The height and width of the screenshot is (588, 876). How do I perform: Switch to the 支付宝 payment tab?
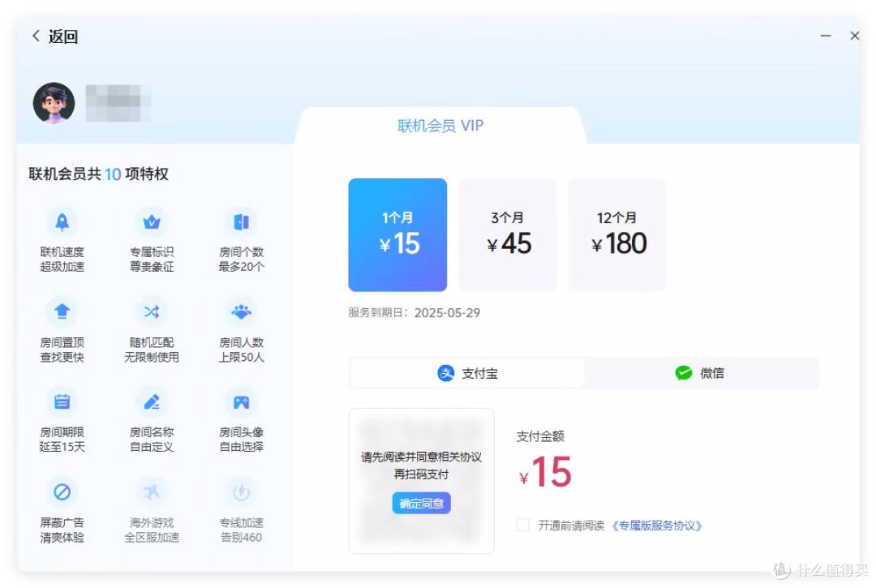[x=467, y=373]
